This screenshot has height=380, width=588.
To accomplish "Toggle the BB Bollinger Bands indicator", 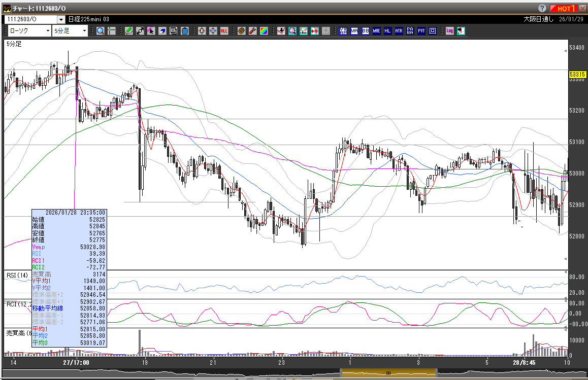I will click(365, 31).
